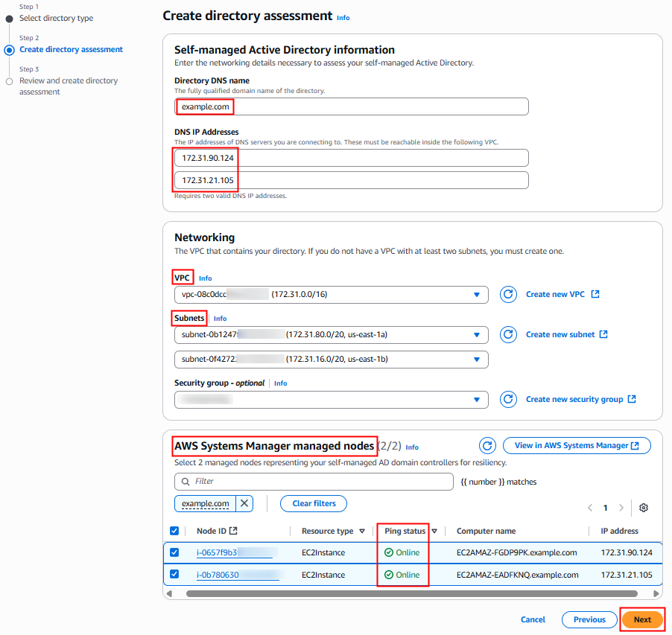The width and height of the screenshot is (672, 635).
Task: Select Step 2 Create directory assessment
Action: tap(71, 49)
